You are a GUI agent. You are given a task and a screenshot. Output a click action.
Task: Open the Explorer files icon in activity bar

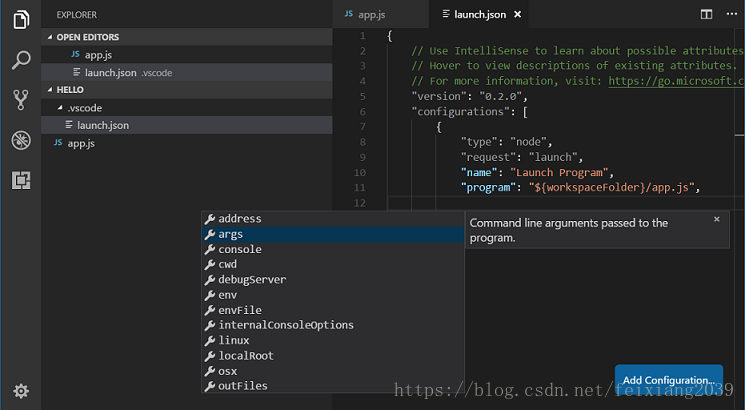coord(21,20)
